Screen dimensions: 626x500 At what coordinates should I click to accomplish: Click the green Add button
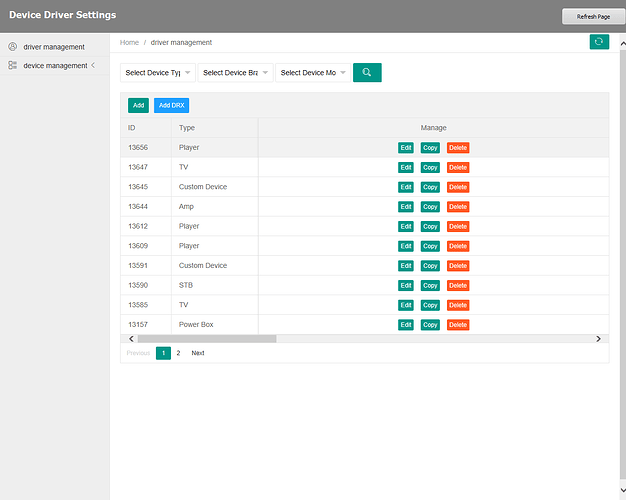click(x=138, y=105)
